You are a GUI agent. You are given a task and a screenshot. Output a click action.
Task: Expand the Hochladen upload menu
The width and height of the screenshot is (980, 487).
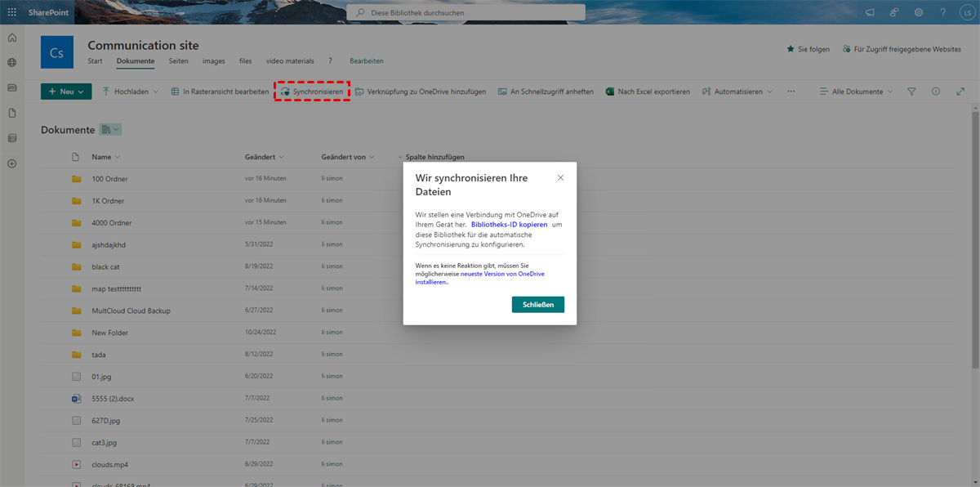click(130, 92)
